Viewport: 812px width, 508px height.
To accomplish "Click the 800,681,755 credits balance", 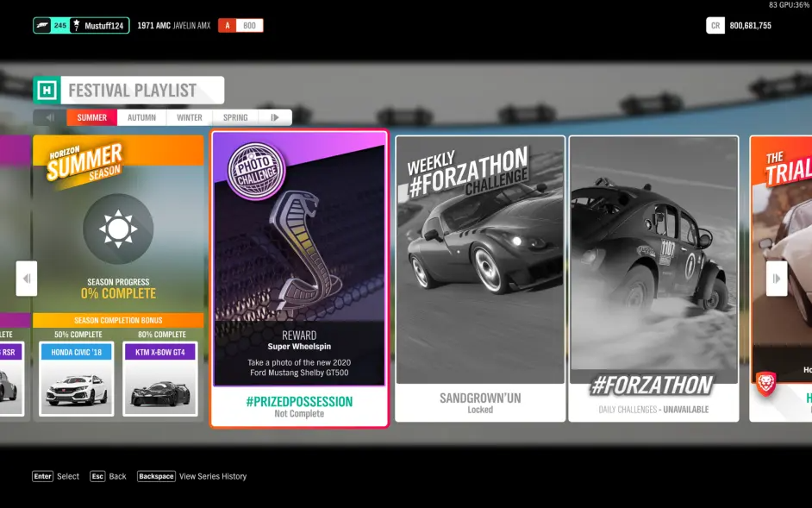I will (751, 25).
